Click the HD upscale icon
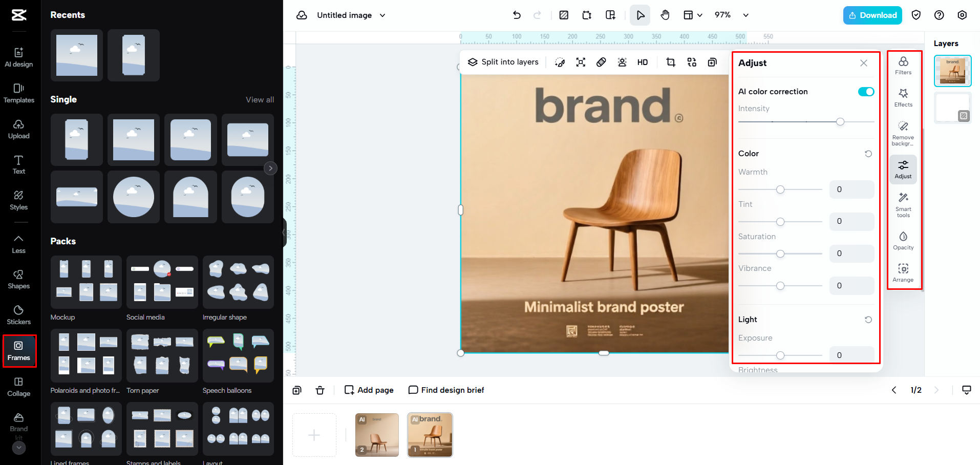 643,62
